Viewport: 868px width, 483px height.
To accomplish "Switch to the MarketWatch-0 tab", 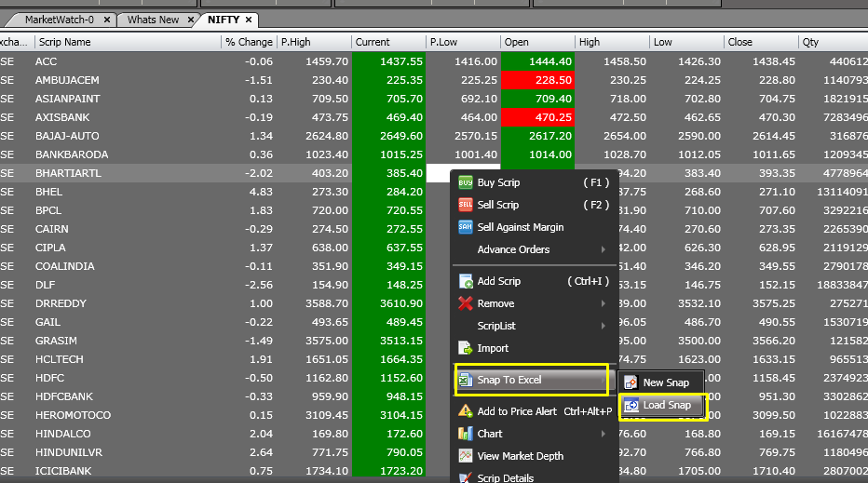I will point(60,20).
